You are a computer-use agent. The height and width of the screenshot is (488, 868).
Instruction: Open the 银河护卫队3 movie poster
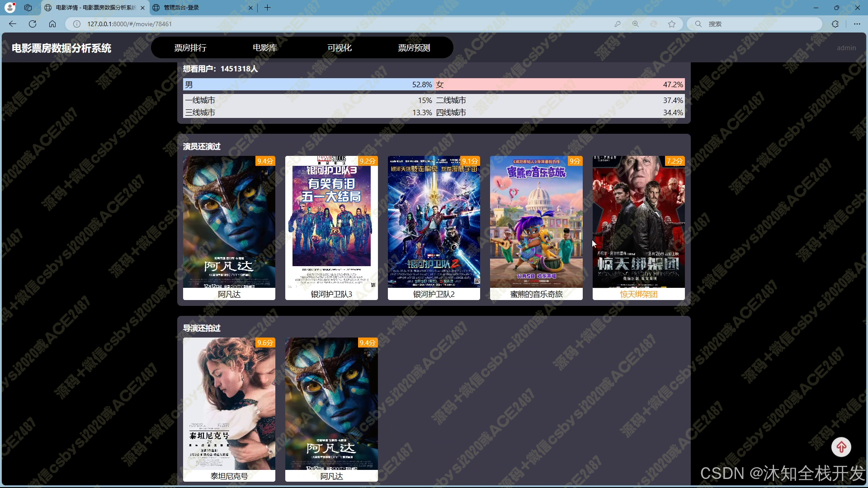click(331, 221)
